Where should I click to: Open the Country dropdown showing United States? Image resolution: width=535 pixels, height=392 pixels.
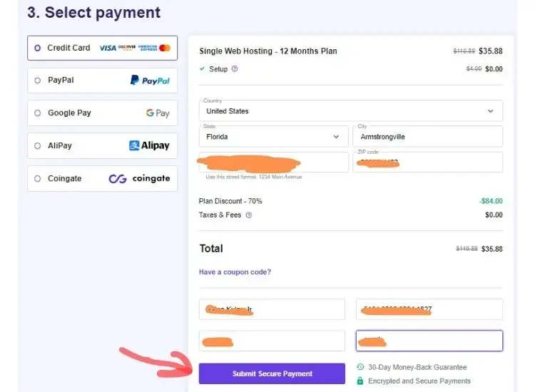pos(351,110)
